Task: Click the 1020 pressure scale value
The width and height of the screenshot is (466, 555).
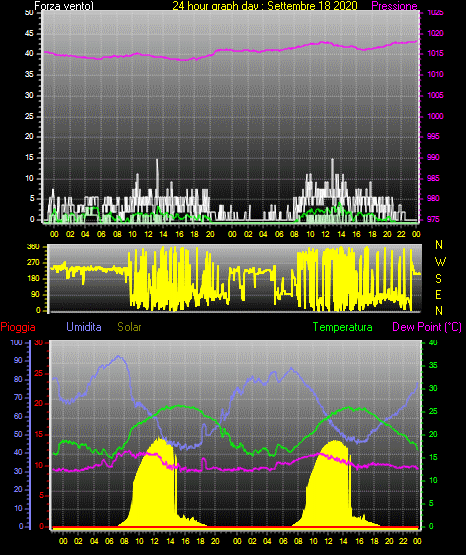Action: click(435, 33)
